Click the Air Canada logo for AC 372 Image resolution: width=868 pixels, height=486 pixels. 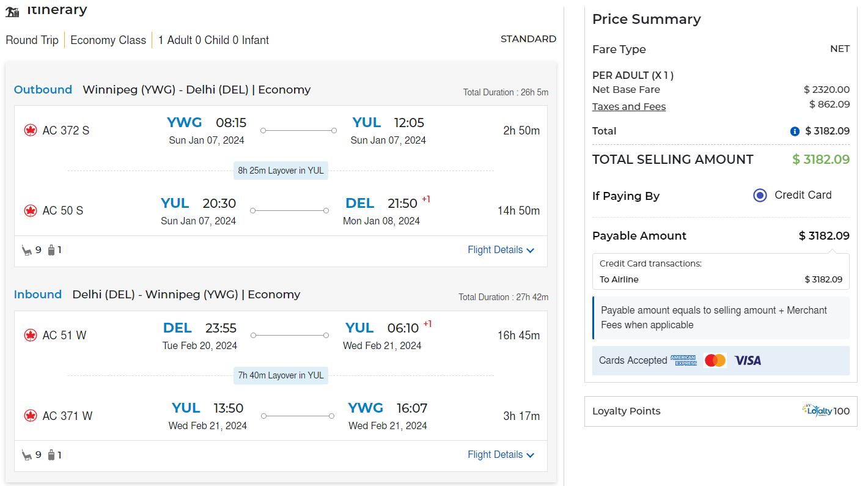coord(31,130)
